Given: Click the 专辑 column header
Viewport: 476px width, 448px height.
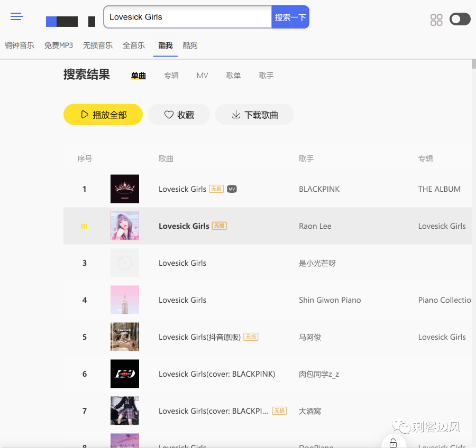Looking at the screenshot, I should pos(425,158).
